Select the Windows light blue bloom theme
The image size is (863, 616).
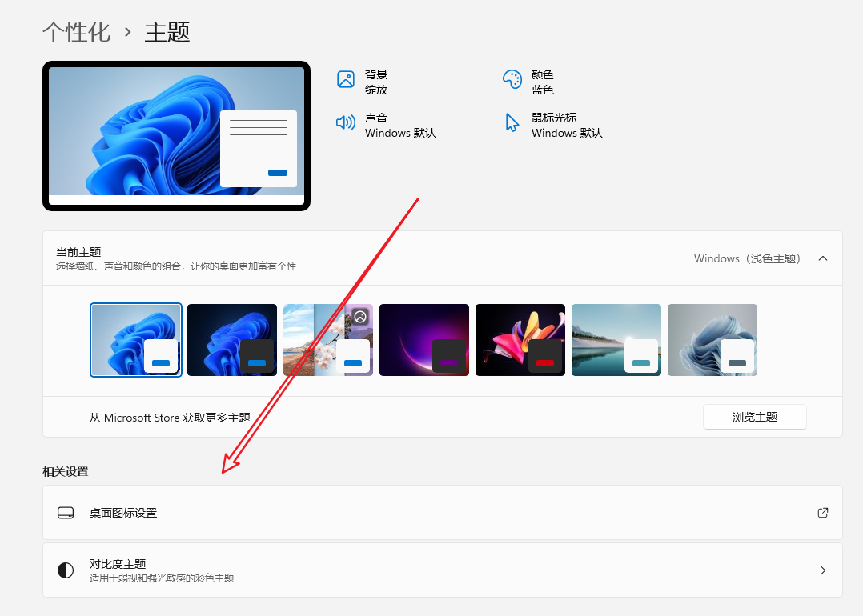136,340
